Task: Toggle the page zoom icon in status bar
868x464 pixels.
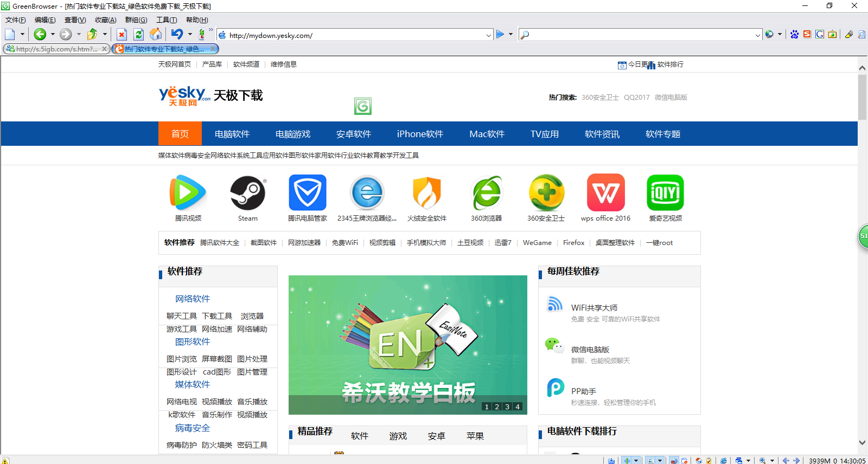Action: [763, 460]
